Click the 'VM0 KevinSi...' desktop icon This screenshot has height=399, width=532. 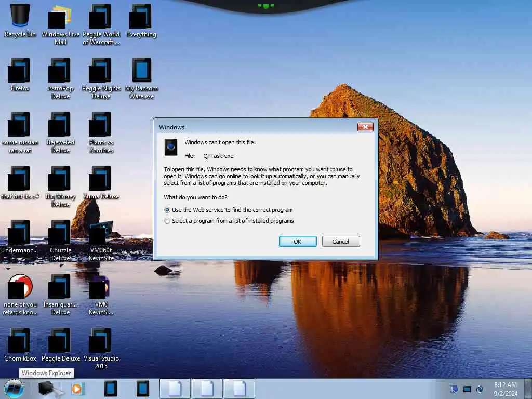(101, 295)
